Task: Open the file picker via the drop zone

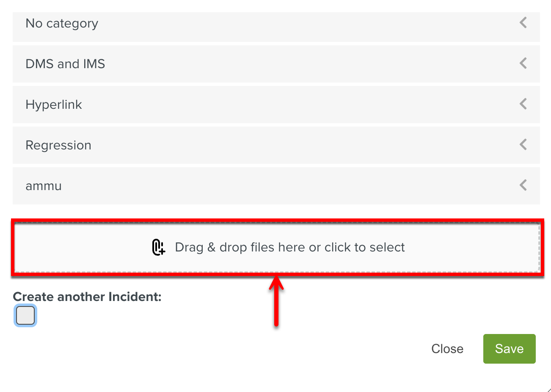Action: point(277,247)
